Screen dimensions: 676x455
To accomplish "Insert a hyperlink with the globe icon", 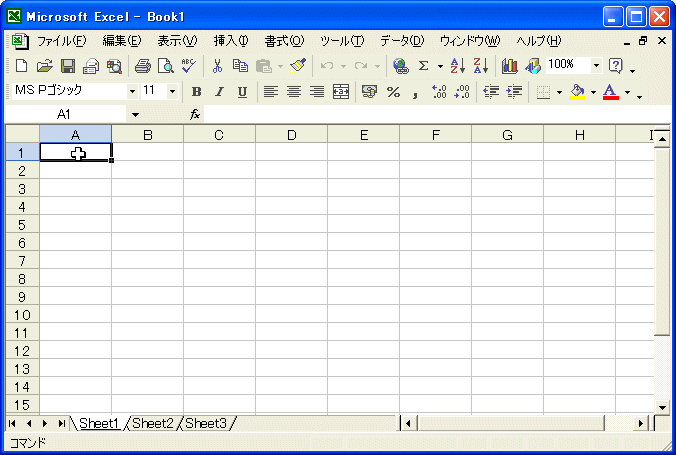I will point(401,66).
